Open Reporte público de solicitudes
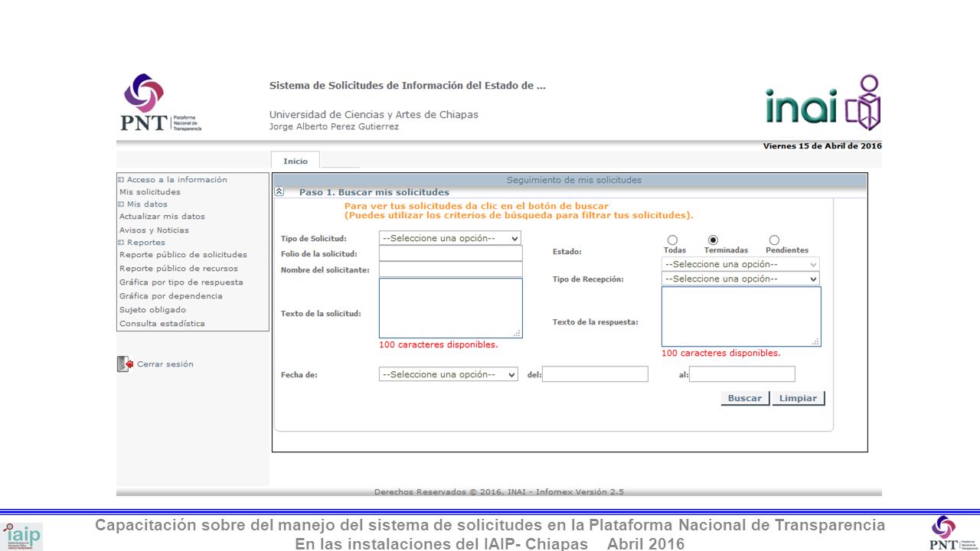This screenshot has width=980, height=551. click(x=183, y=255)
